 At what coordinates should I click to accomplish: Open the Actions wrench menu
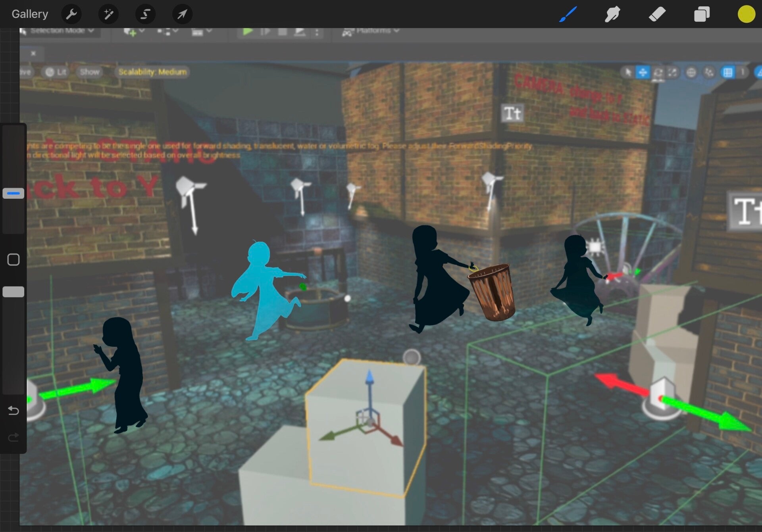pos(71,14)
